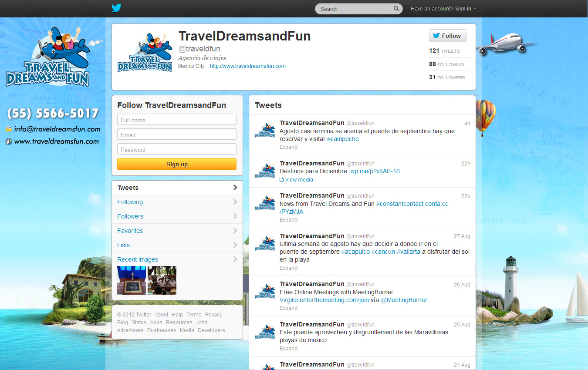Screen dimensions: 588x370
Task: Click the #constantcontact hashtag
Action: point(400,204)
